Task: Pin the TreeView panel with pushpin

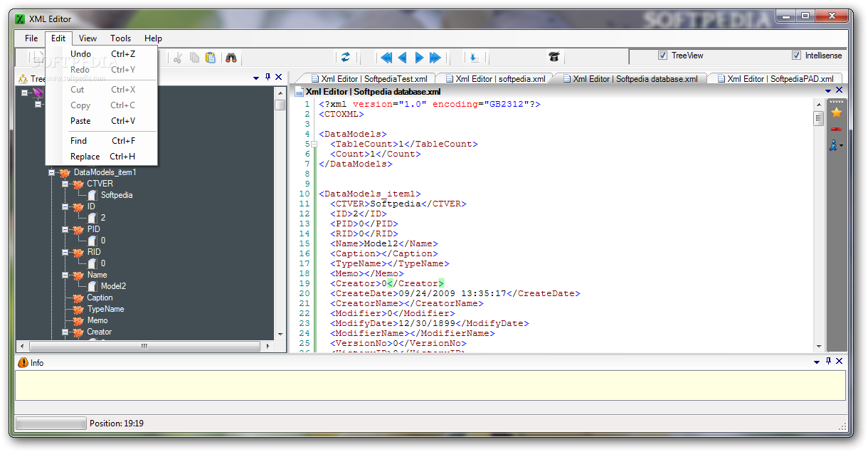Action: coord(268,78)
